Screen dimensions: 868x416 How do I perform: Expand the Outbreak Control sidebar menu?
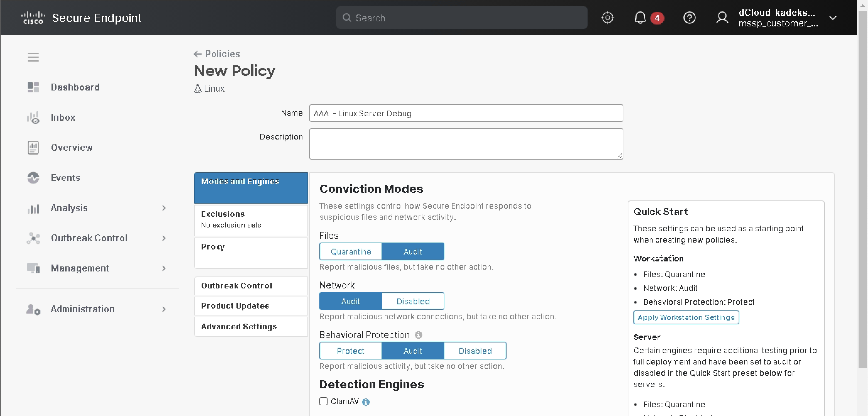(164, 238)
